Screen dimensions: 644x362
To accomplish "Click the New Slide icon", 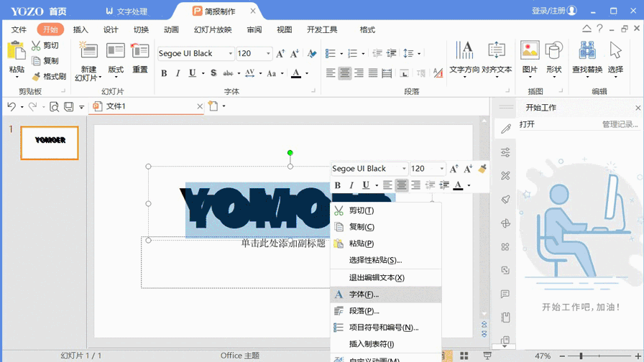I will click(x=88, y=51).
